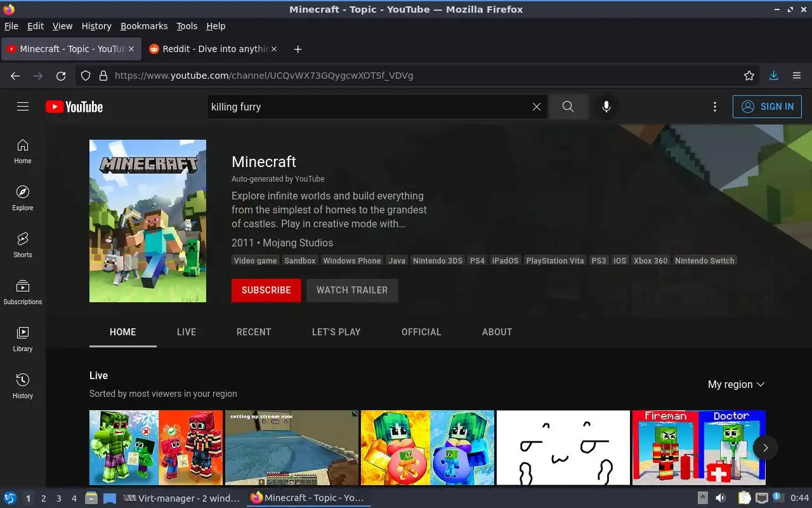812x508 pixels.
Task: Start voice search with the microphone
Action: point(606,107)
